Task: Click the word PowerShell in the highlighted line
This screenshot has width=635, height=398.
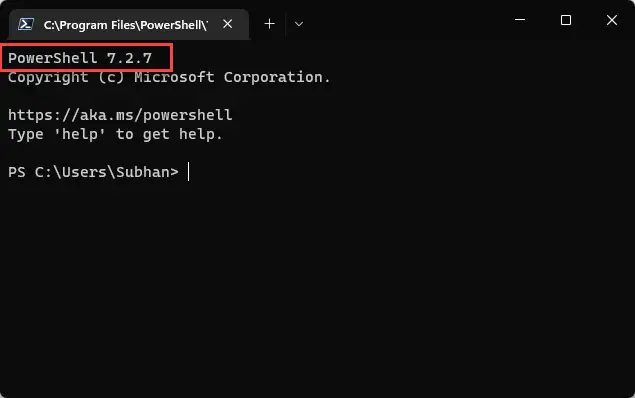Action: point(53,58)
